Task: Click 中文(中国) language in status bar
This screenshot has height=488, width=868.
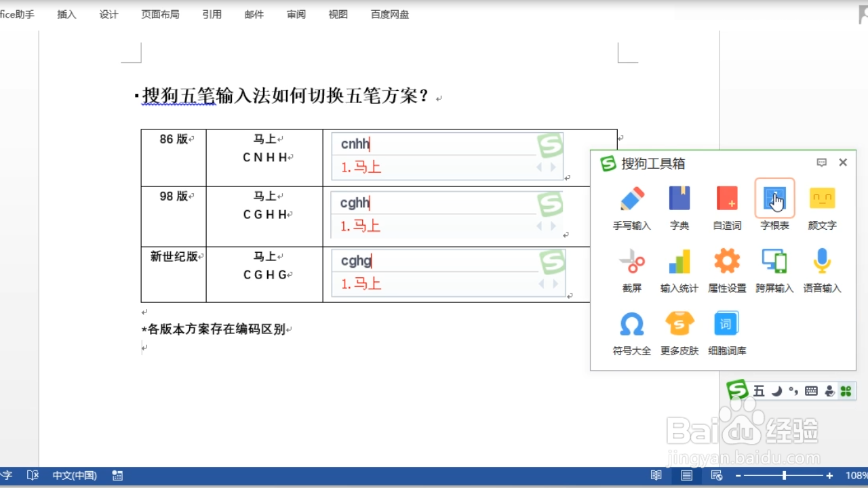Action: point(75,476)
